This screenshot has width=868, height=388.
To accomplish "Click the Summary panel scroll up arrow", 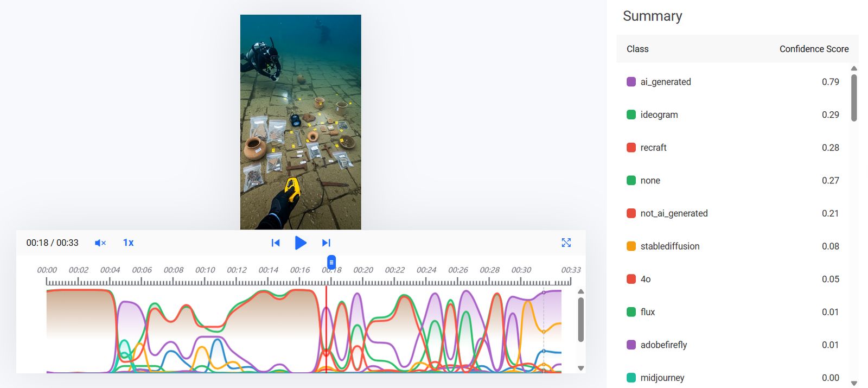I will [x=854, y=68].
